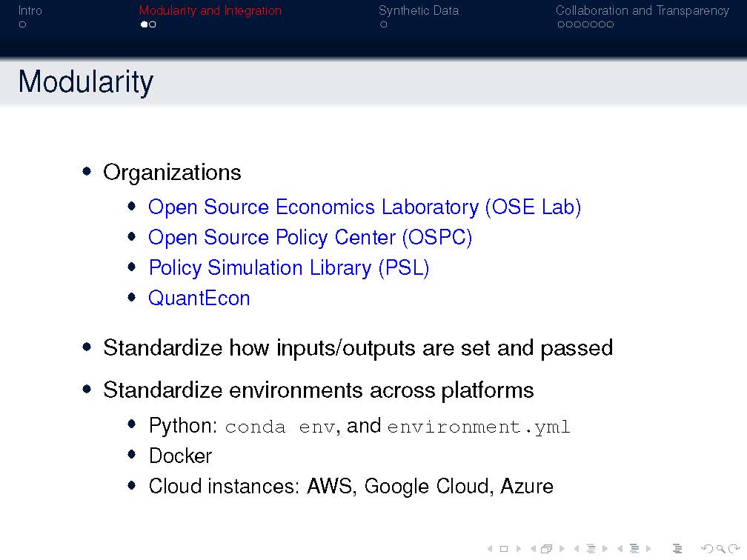747x560 pixels.
Task: Click the 'Docker' bullet text
Action: [x=180, y=456]
